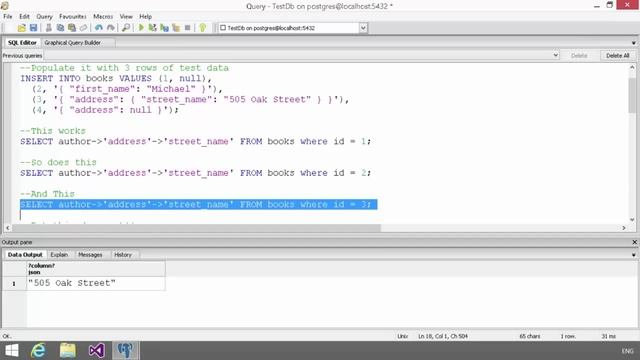Redo the last undone edit

[110, 28]
